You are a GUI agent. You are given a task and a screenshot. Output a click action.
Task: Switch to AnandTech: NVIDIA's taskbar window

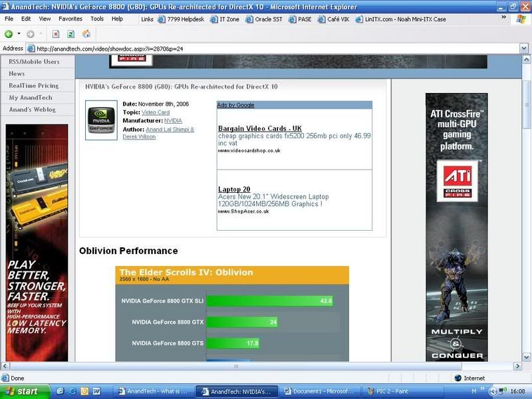(237, 392)
